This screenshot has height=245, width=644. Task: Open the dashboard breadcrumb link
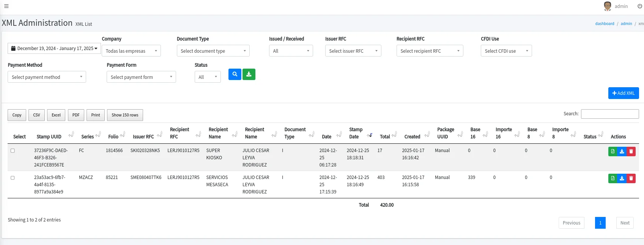pyautogui.click(x=604, y=24)
